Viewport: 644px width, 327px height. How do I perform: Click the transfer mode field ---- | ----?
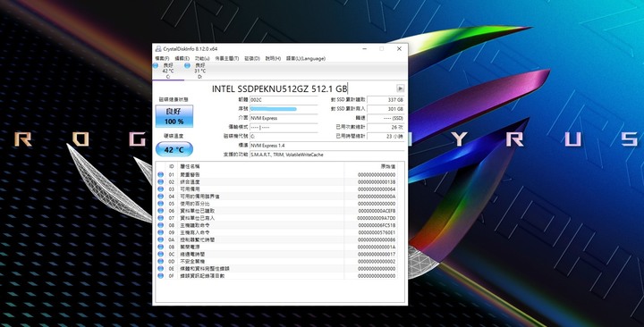coord(284,127)
